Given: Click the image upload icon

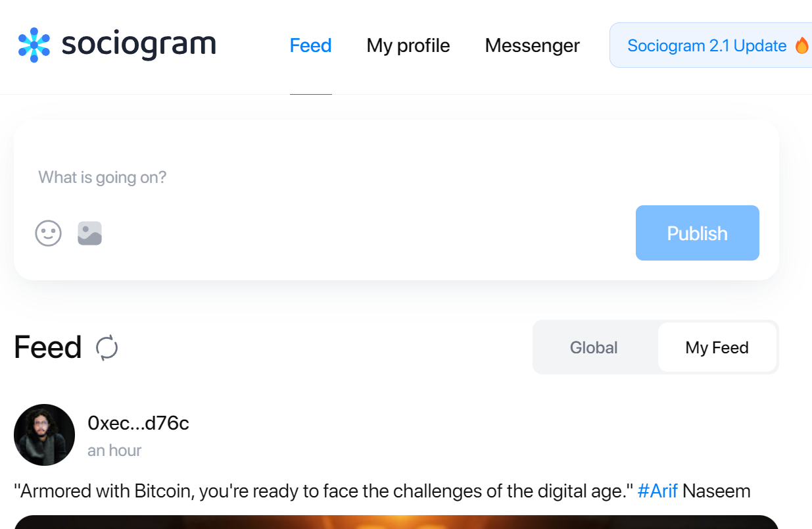Looking at the screenshot, I should (x=90, y=233).
